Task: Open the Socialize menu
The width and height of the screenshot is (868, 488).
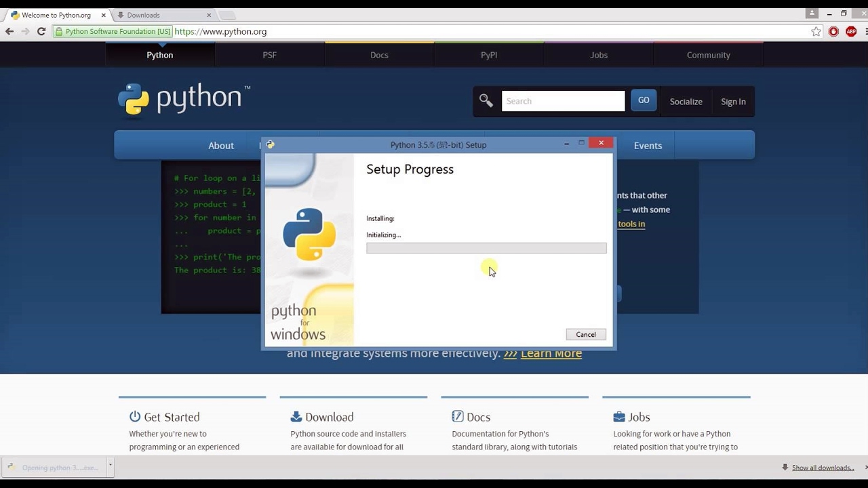Action: pyautogui.click(x=686, y=102)
